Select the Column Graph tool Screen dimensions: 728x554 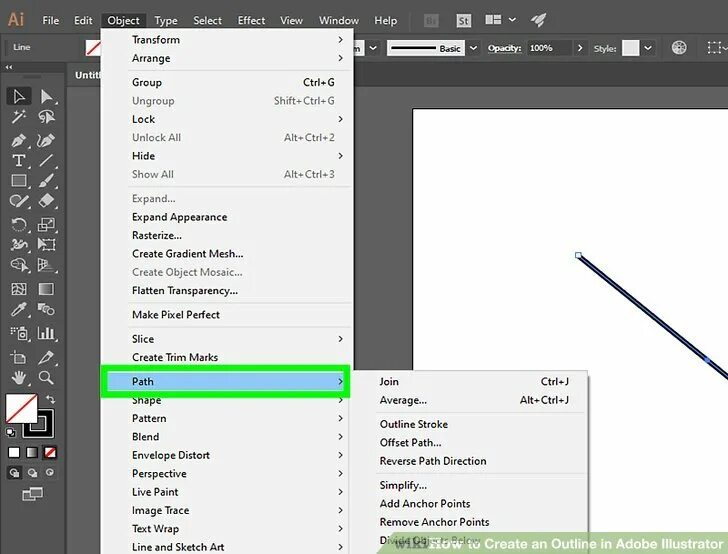point(46,333)
